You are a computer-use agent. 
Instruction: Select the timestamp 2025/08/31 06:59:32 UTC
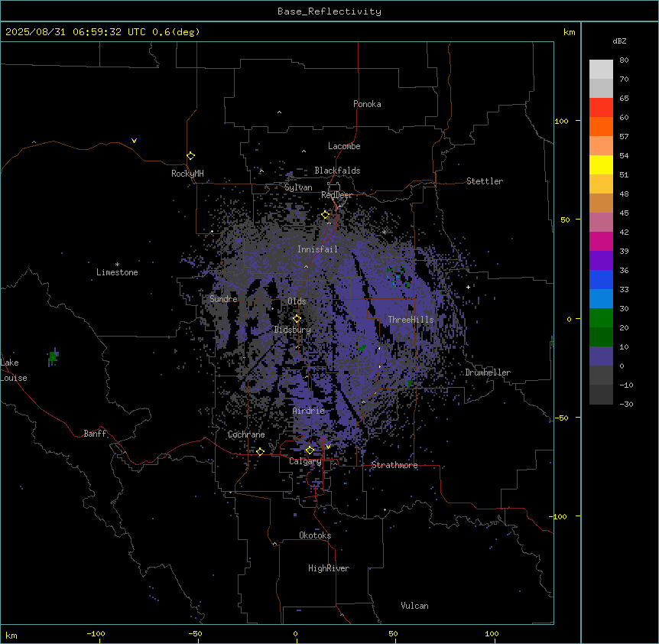(76, 32)
